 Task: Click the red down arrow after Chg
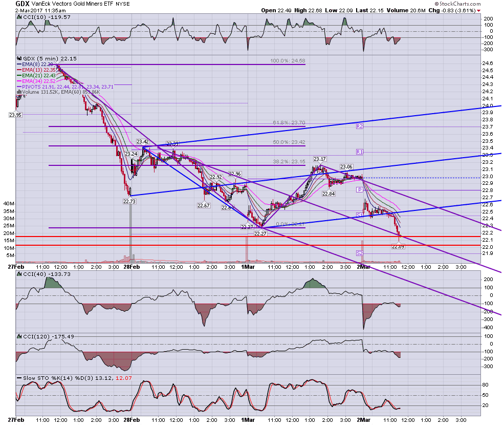pyautogui.click(x=478, y=11)
